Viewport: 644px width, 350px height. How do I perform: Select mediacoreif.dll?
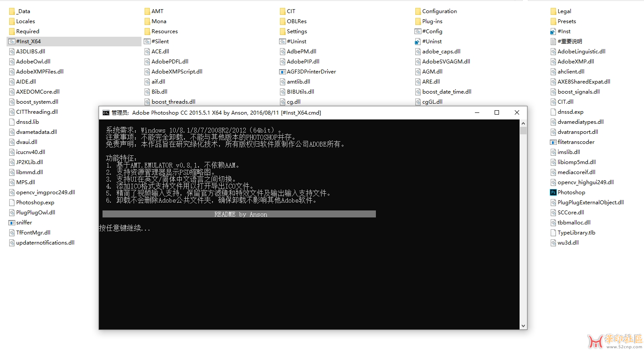pyautogui.click(x=573, y=172)
